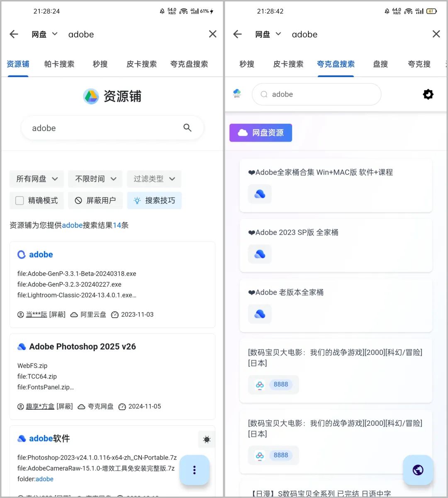Open the blue adobe result title
Image resolution: width=448 pixels, height=498 pixels.
pyautogui.click(x=41, y=254)
